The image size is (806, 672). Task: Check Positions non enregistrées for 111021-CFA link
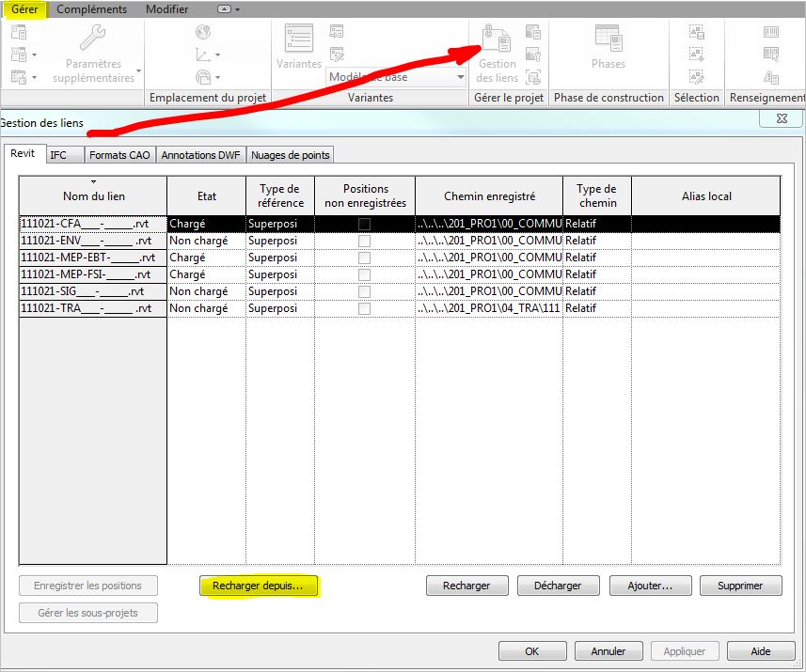(363, 224)
